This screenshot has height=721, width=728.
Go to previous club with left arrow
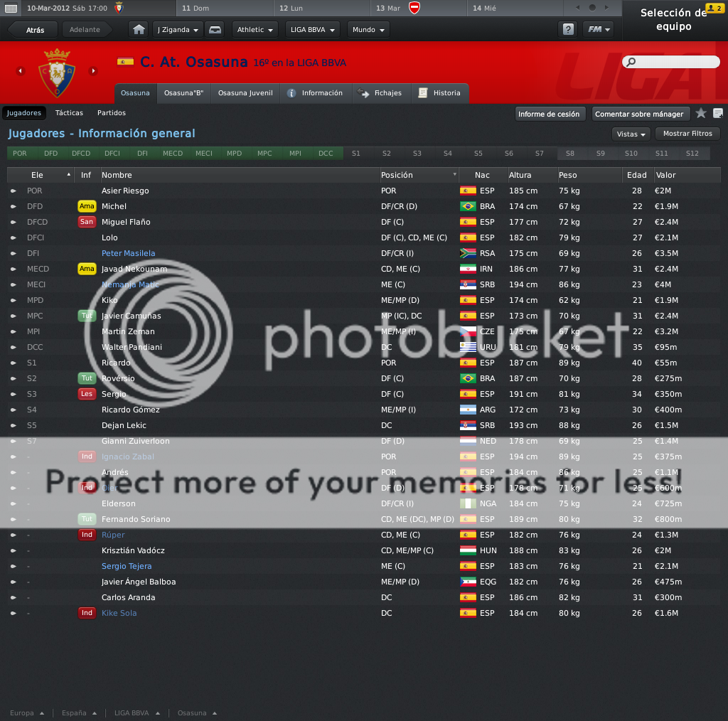click(21, 71)
